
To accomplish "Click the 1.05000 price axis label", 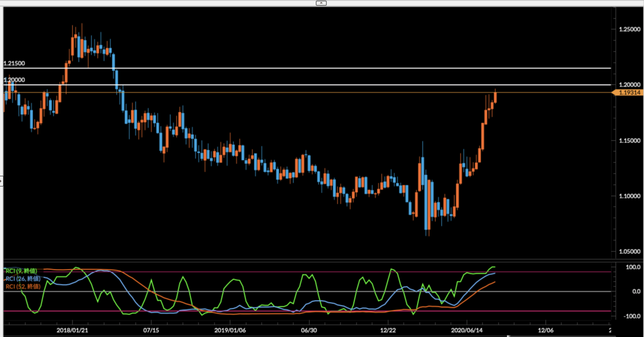I will (630, 252).
